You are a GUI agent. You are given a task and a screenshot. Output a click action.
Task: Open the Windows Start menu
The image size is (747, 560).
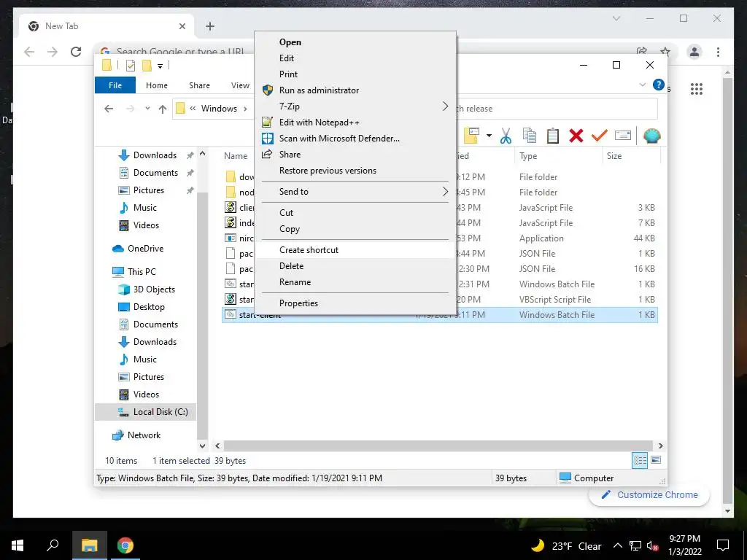pyautogui.click(x=18, y=545)
